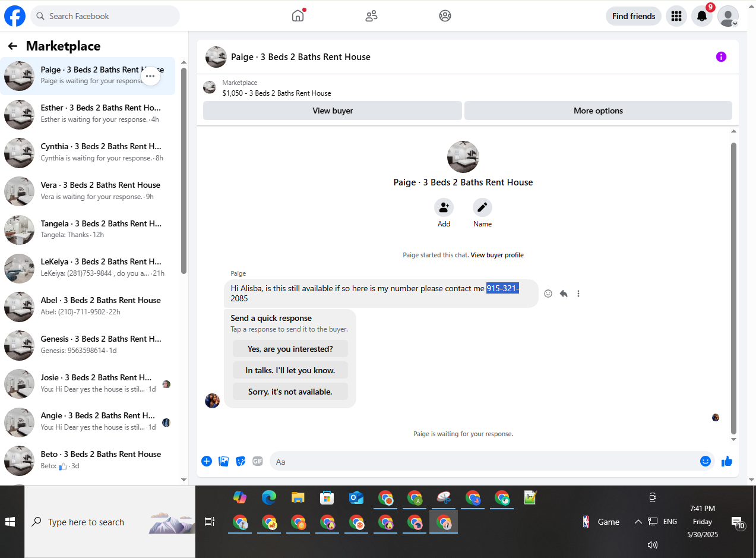Open Angie's conversation

[x=88, y=422]
